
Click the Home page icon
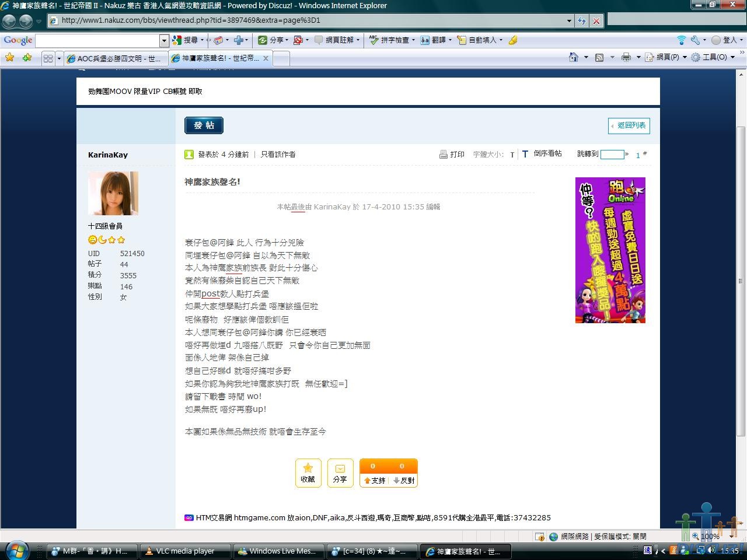[574, 57]
